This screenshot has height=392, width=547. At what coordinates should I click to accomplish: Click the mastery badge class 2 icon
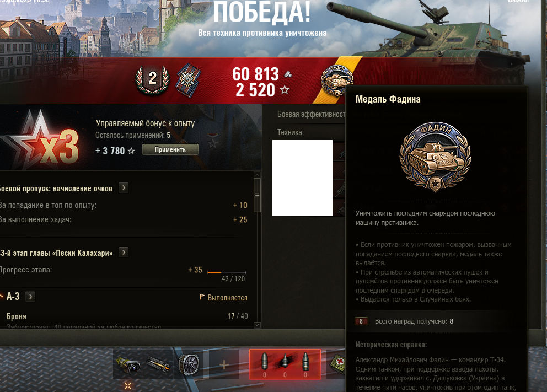coord(152,80)
